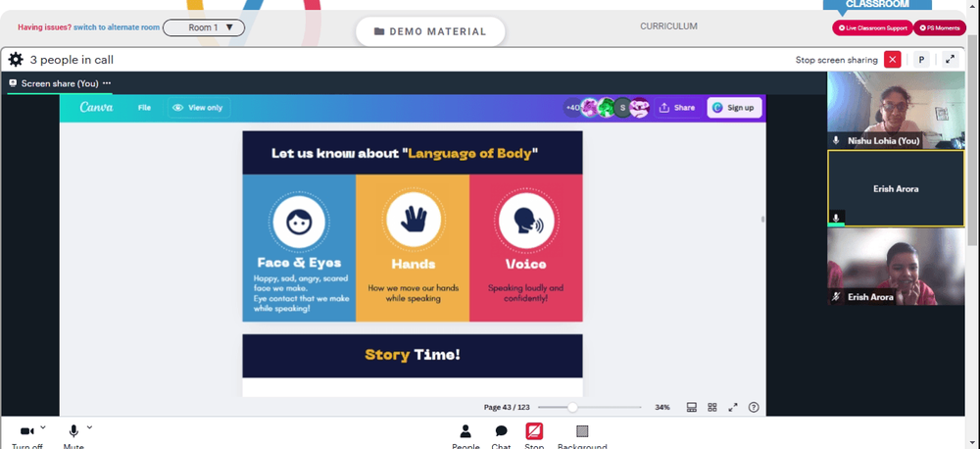Open the grid view icon
This screenshot has height=449, width=980.
pos(711,407)
